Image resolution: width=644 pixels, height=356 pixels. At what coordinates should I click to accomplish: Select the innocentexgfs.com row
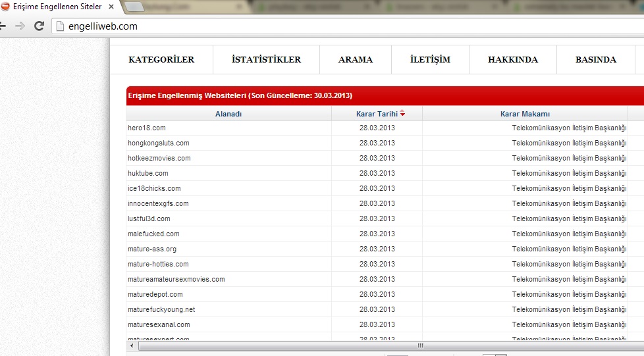tap(385, 204)
